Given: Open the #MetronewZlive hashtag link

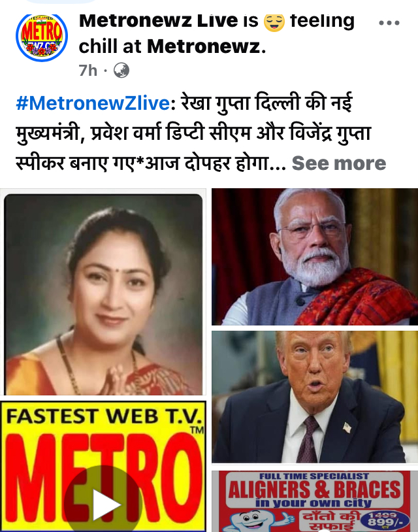Looking at the screenshot, I should (93, 103).
